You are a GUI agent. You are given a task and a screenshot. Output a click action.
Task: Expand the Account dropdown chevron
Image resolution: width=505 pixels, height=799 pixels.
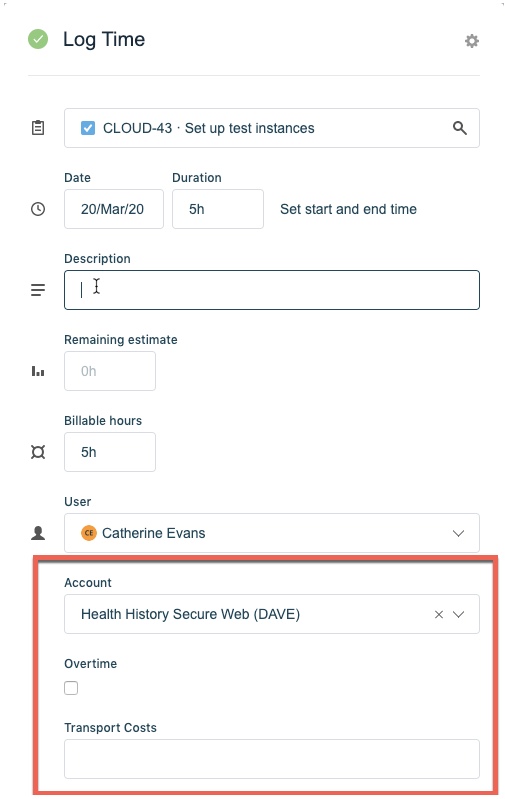pos(458,615)
